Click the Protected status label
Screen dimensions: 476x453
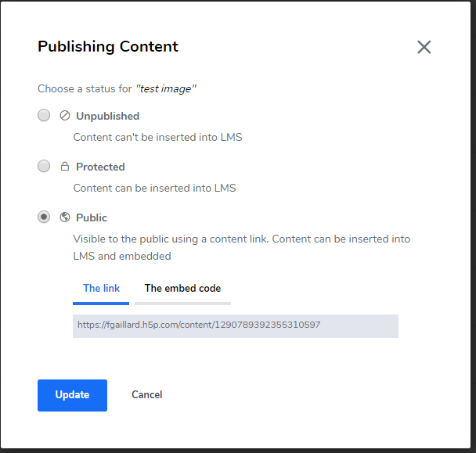100,167
